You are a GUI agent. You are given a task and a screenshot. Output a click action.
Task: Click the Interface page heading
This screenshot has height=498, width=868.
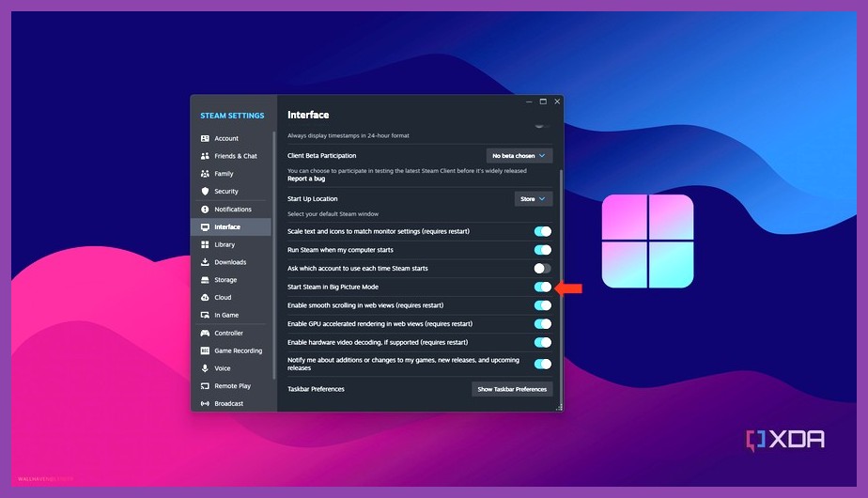(308, 115)
